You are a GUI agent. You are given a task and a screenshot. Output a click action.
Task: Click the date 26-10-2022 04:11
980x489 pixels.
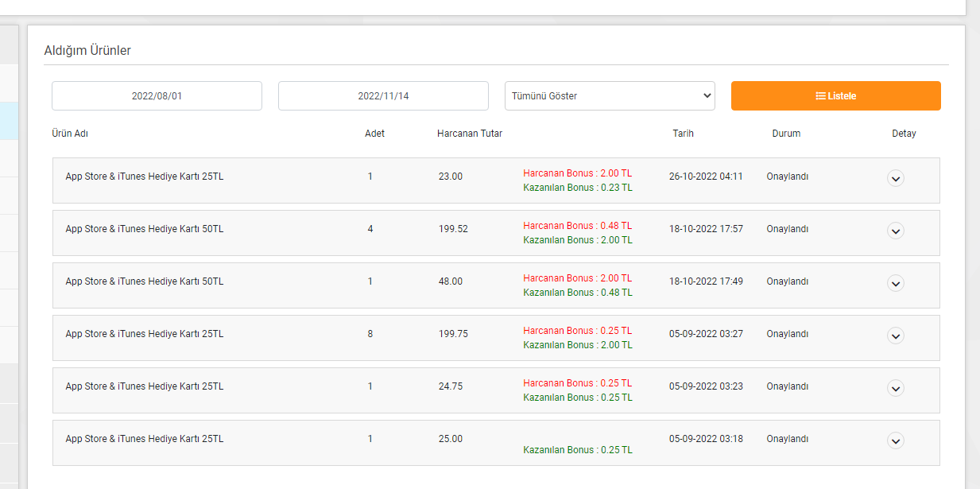[x=706, y=177]
